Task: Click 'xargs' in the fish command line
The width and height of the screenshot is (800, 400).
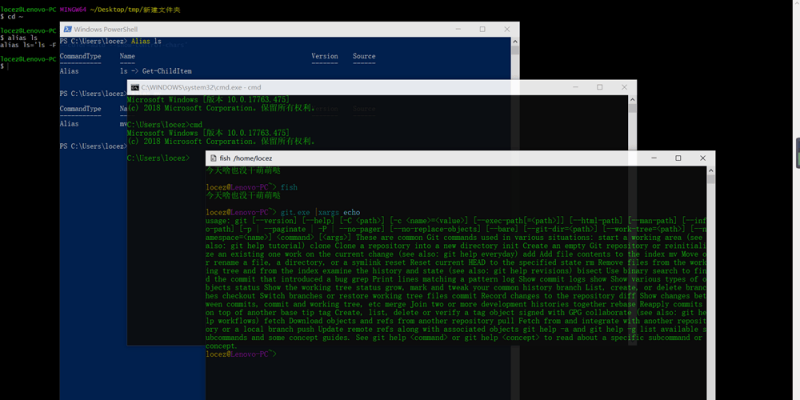Action: pos(329,212)
